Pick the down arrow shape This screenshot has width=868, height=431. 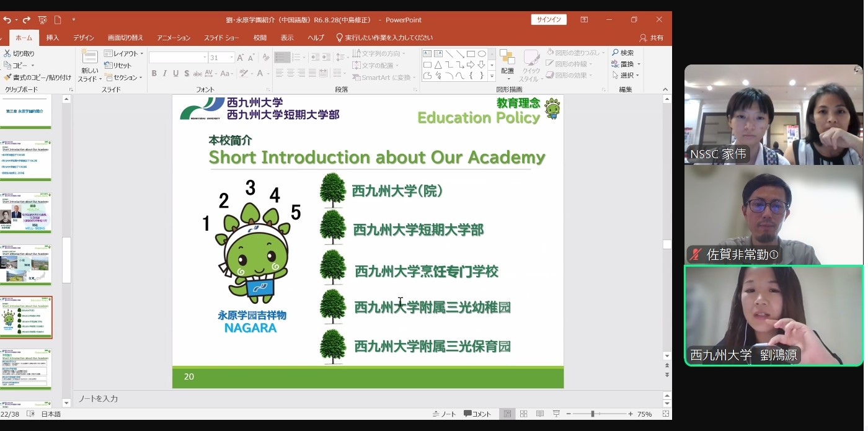coord(482,64)
